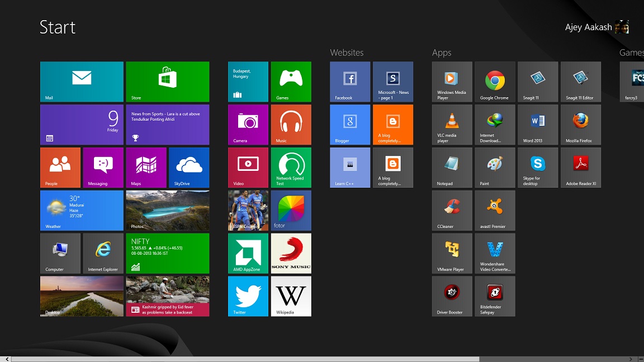
Task: Launch the Network Speed Test tile
Action: pyautogui.click(x=291, y=168)
